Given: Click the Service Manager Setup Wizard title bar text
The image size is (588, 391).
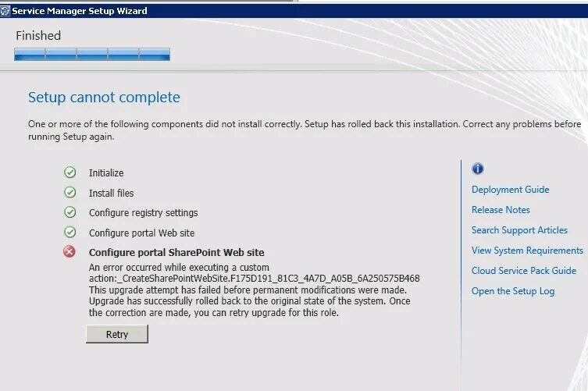Looking at the screenshot, I should click(80, 11).
